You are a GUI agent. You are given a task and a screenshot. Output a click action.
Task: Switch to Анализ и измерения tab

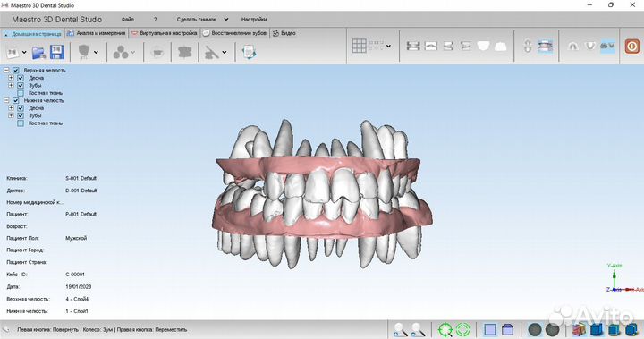(97, 33)
